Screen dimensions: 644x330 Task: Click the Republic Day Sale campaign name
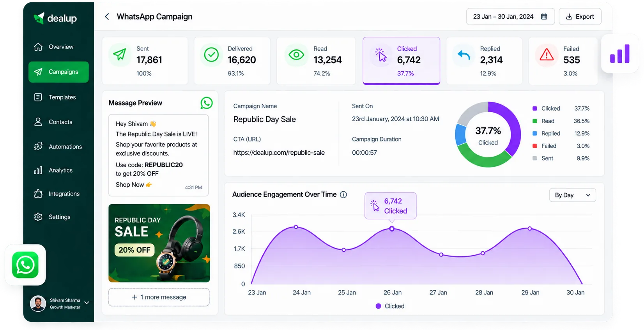tap(264, 119)
